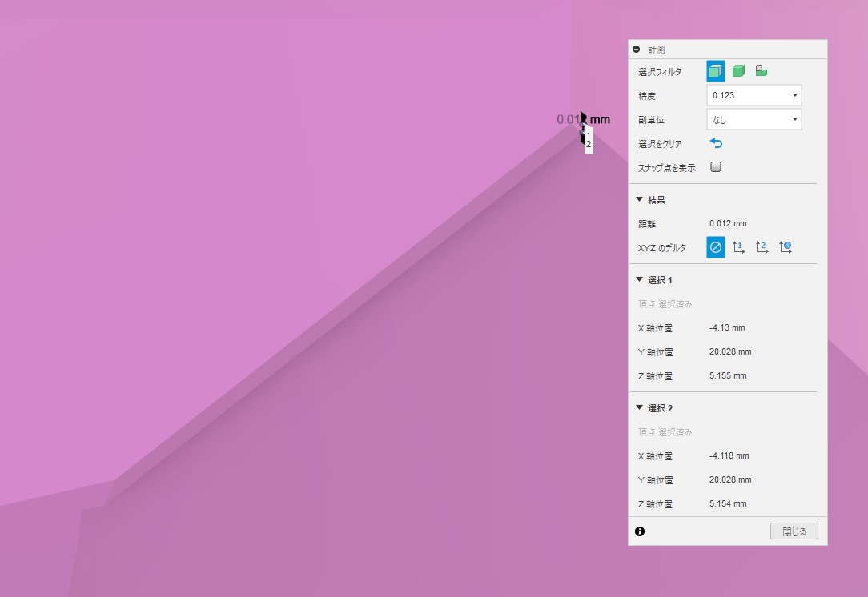Open the 副単位 secondary units dropdown
Image resolution: width=868 pixels, height=597 pixels.
[753, 119]
